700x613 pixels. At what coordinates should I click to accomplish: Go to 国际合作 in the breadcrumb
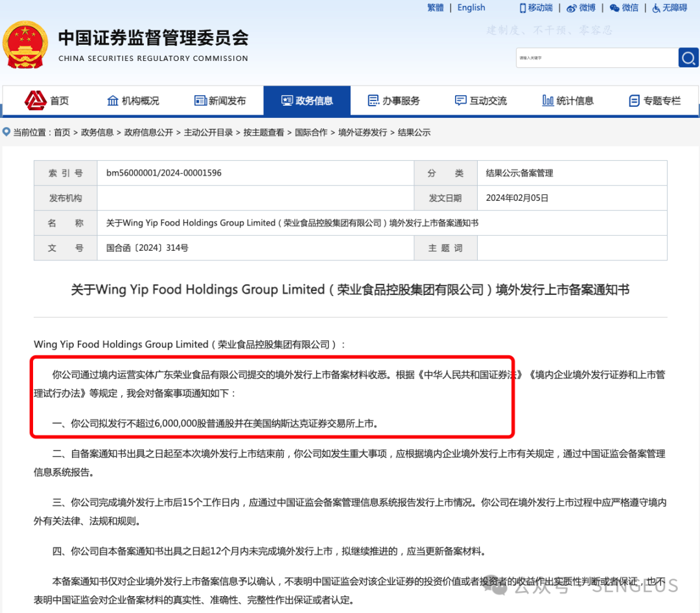[310, 132]
